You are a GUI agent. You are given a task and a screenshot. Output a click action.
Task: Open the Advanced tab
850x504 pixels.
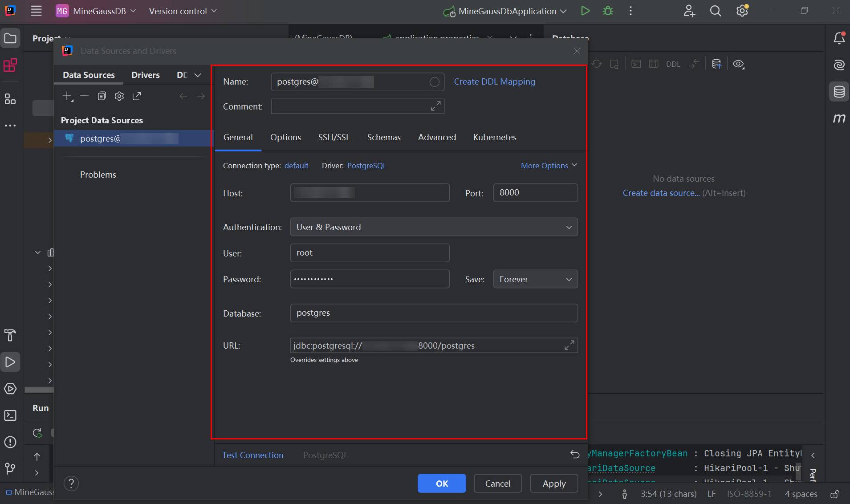click(x=437, y=137)
